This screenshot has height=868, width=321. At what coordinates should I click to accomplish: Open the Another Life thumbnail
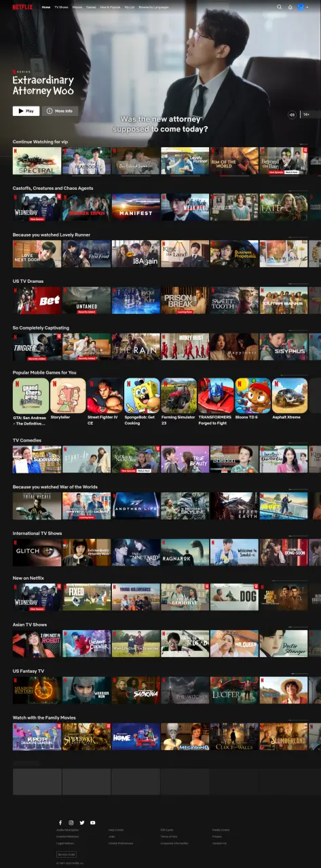pyautogui.click(x=136, y=506)
